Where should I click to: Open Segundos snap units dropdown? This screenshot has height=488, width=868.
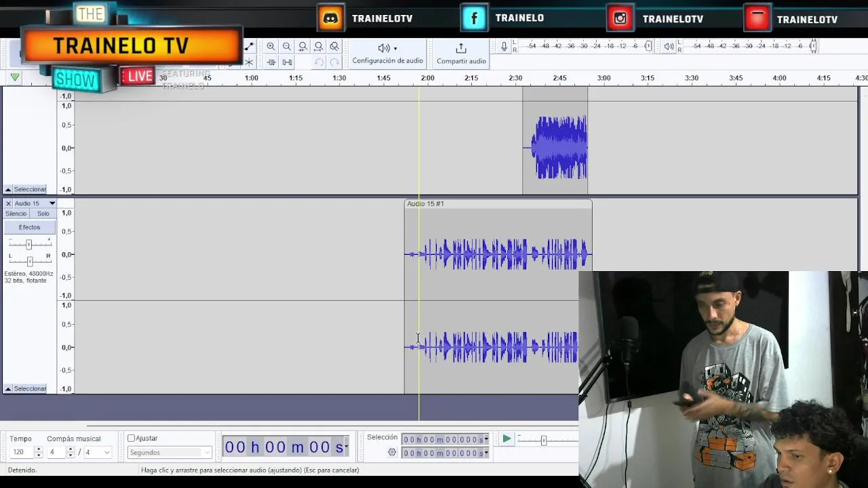(170, 453)
